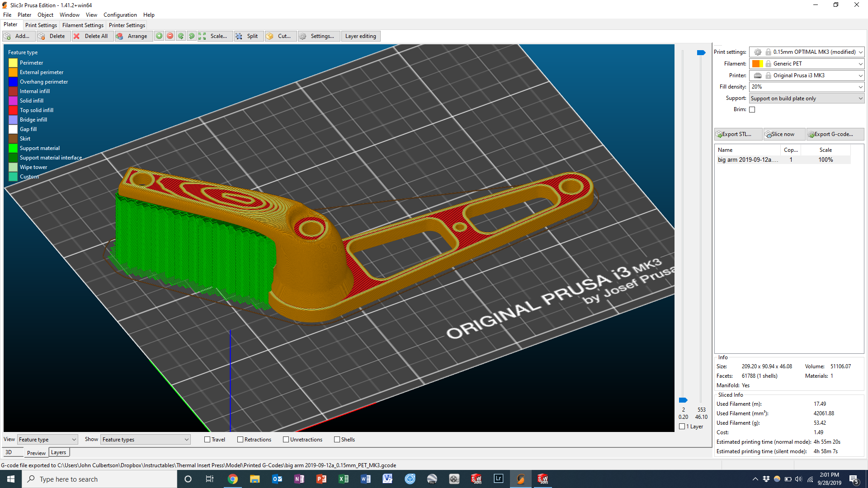The width and height of the screenshot is (868, 488).
Task: Click the Export STL button
Action: tap(738, 134)
